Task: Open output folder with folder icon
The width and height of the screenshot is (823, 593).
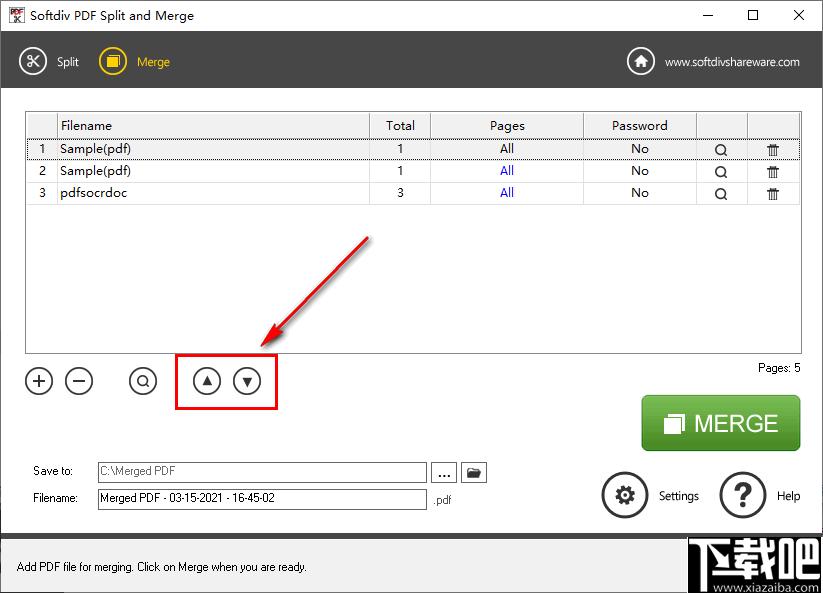Action: tap(474, 472)
